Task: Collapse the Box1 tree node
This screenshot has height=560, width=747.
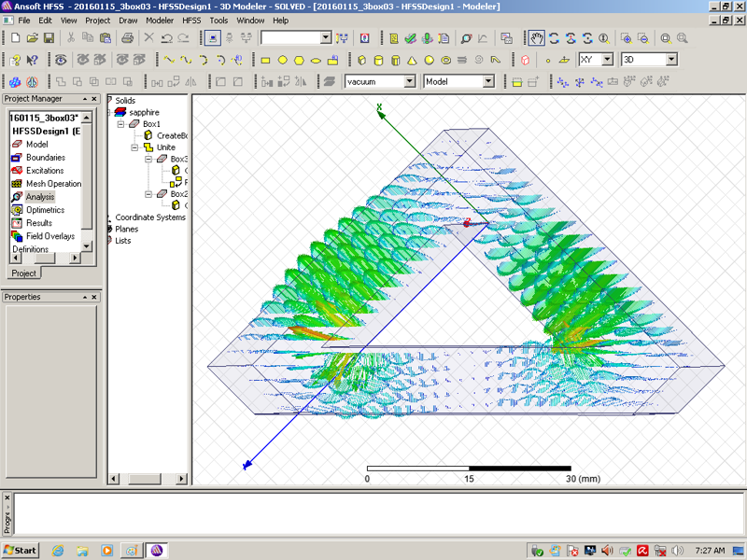Action: pyautogui.click(x=120, y=124)
